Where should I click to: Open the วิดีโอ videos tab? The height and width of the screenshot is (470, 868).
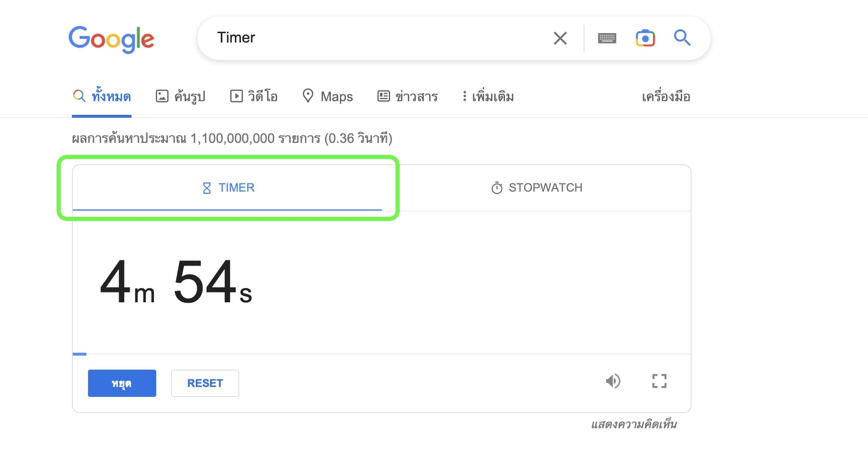254,97
